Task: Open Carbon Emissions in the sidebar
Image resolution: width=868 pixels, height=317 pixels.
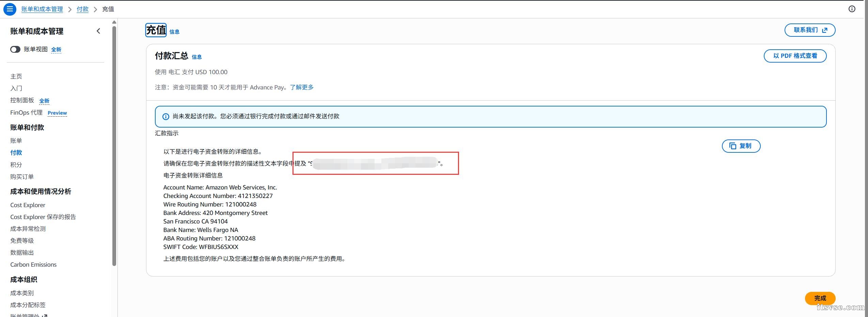Action: (x=33, y=265)
